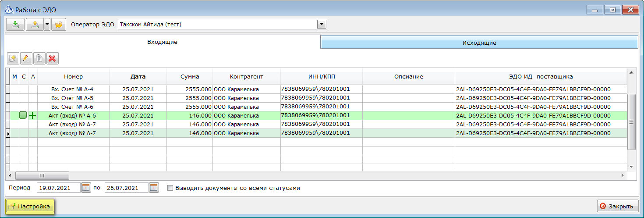The height and width of the screenshot is (218, 644).
Task: Click the date 25.07.2021 in Вх. Счет № А-5 row
Action: click(138, 98)
